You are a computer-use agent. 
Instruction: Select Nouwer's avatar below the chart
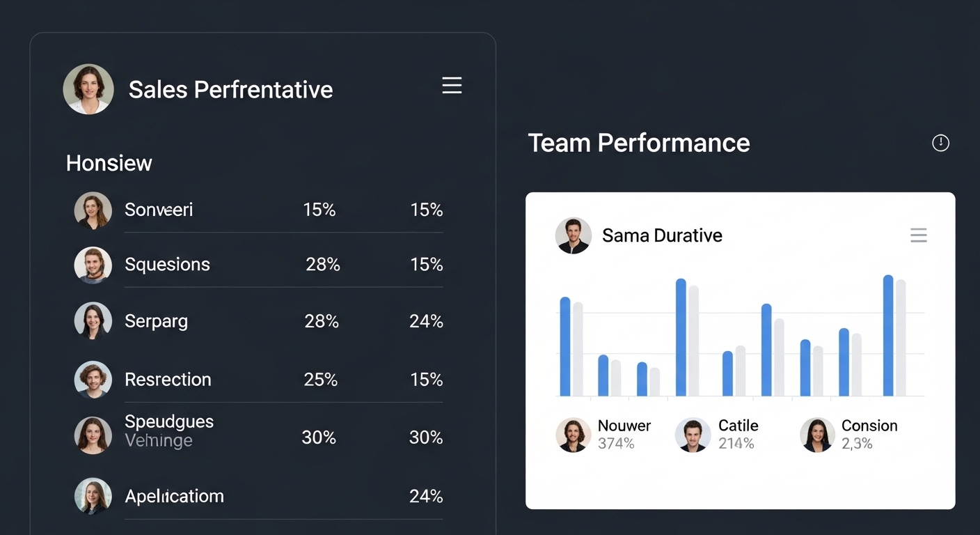click(574, 435)
